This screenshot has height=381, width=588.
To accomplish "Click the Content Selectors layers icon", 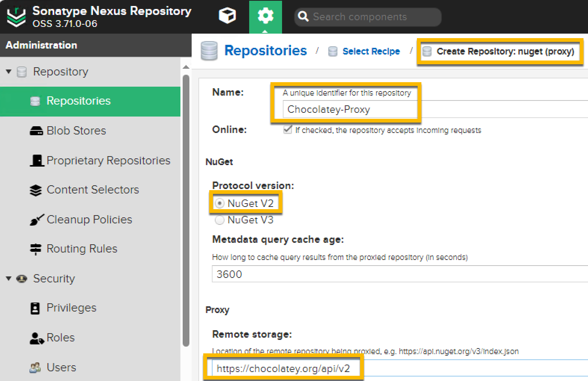I will pos(35,190).
